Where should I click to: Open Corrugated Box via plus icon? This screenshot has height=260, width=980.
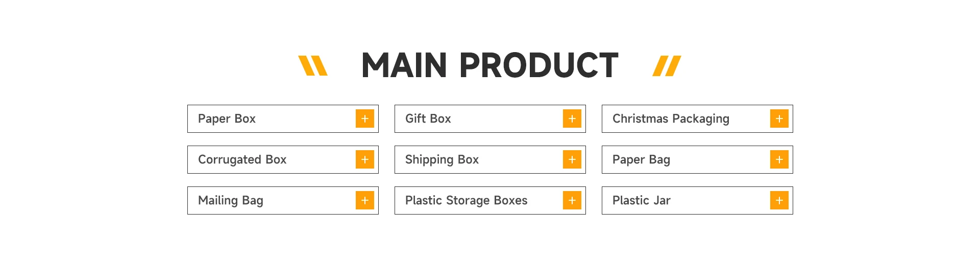pyautogui.click(x=365, y=159)
